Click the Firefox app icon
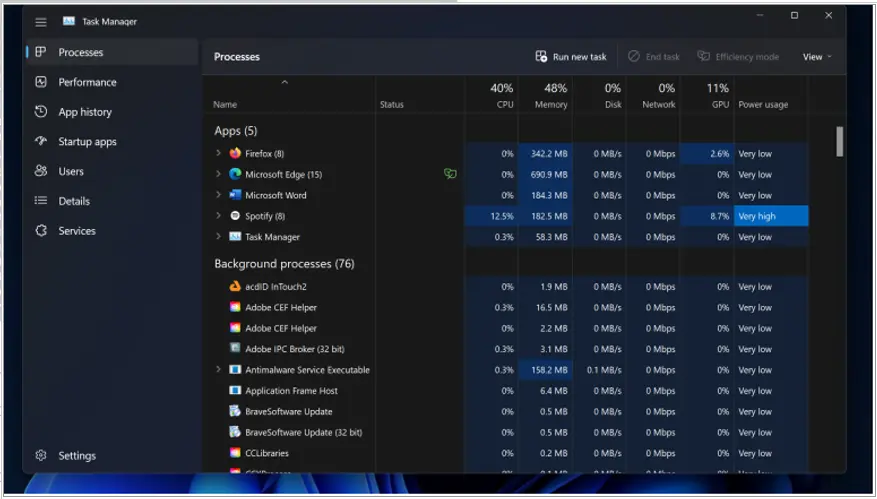877x499 pixels. pyautogui.click(x=235, y=153)
